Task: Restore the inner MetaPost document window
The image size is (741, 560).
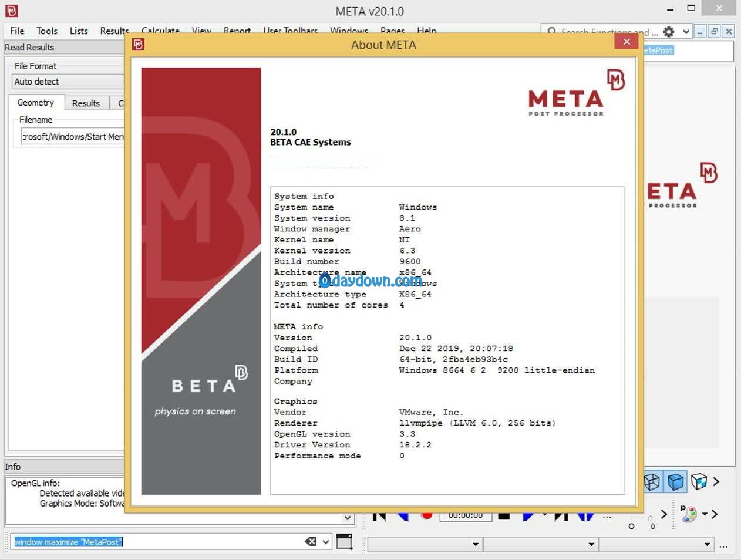Action: [714, 32]
